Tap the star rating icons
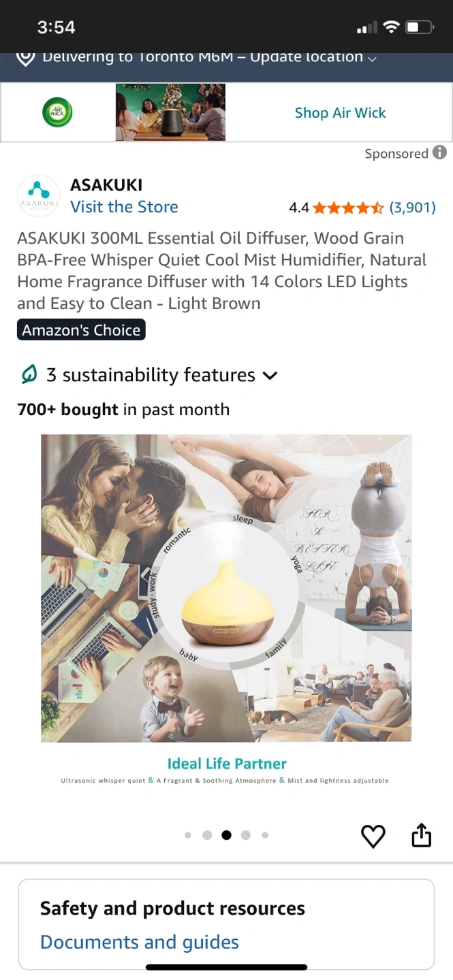Image resolution: width=453 pixels, height=980 pixels. pos(348,208)
